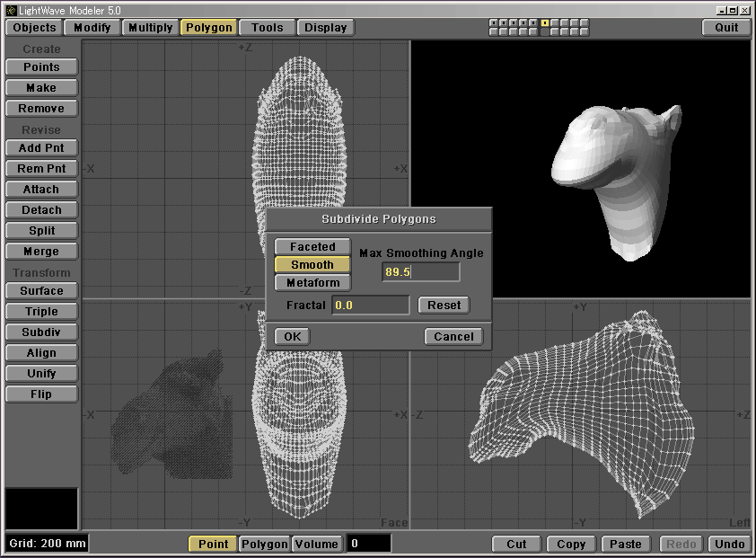Select the highlighted active layer button
756x558 pixels.
(x=545, y=22)
